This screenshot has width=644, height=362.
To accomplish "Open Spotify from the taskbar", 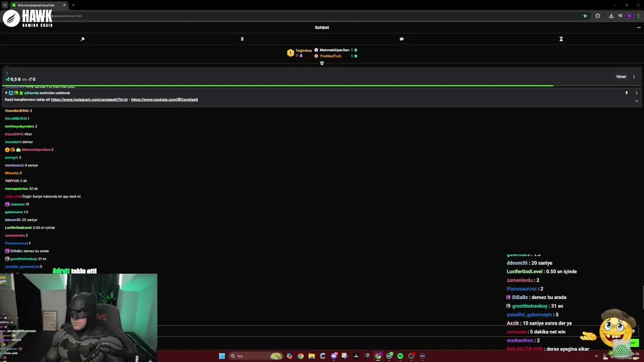I will pyautogui.click(x=400, y=356).
